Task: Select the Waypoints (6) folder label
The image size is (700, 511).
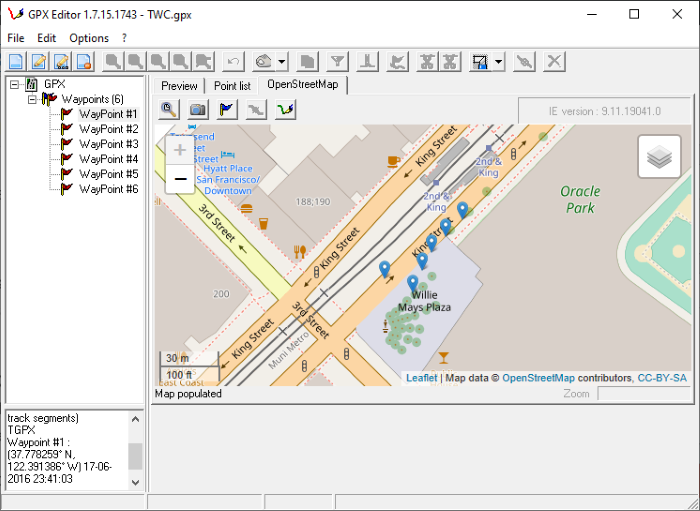Action: coord(92,99)
